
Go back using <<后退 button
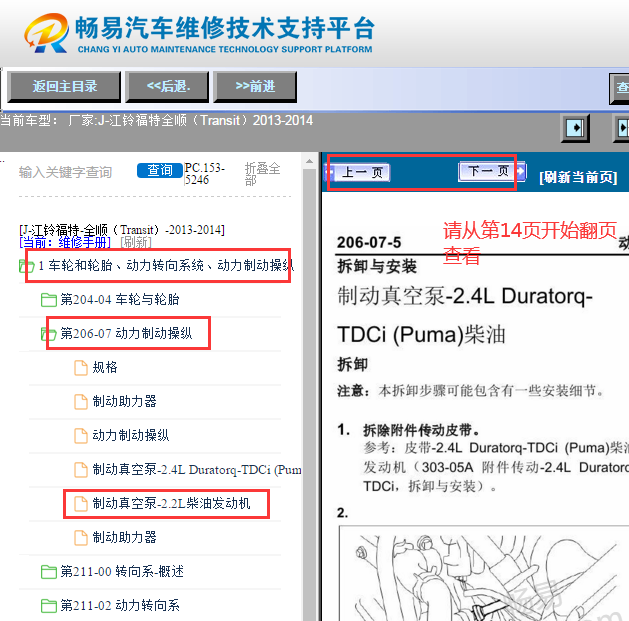click(167, 86)
